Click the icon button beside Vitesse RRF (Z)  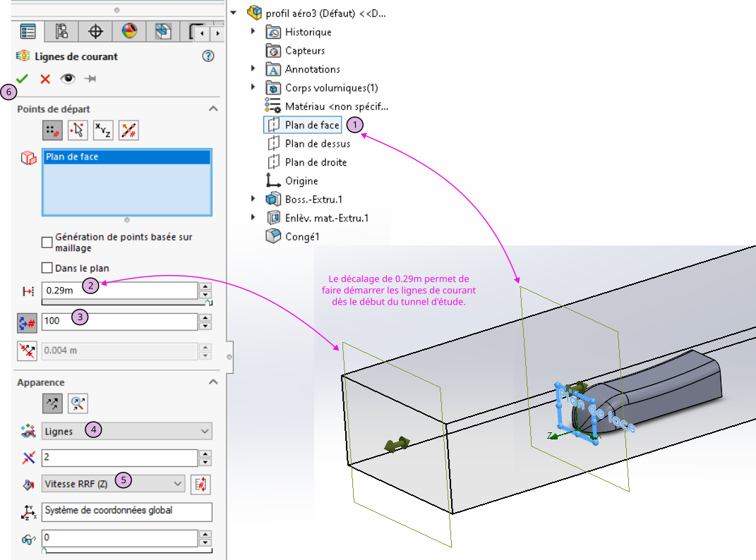coord(201,484)
